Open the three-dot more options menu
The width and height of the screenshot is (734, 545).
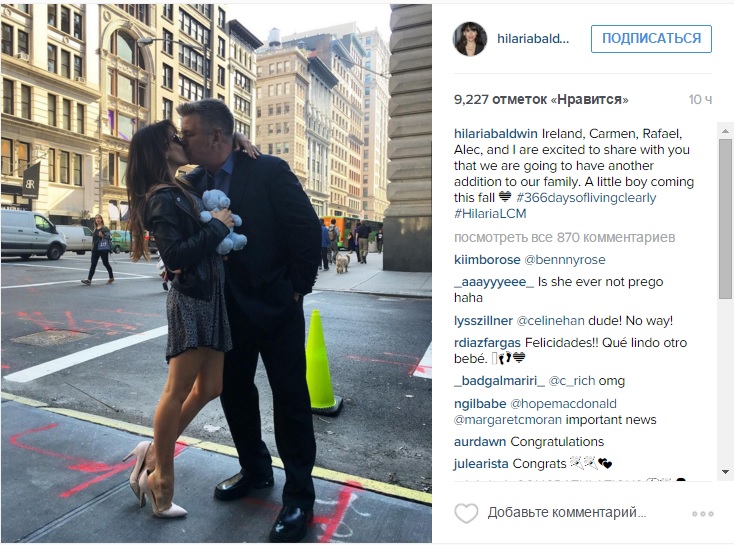(703, 514)
